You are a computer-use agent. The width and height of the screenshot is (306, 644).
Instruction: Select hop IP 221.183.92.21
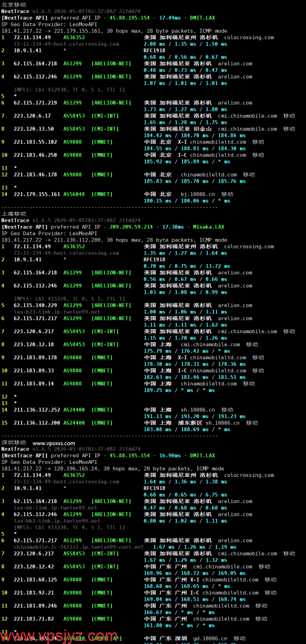34,593
